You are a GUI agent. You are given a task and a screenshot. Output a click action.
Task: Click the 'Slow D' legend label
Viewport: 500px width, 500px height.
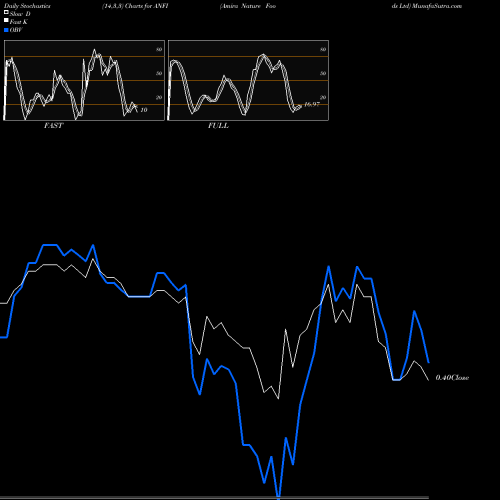(20, 14)
